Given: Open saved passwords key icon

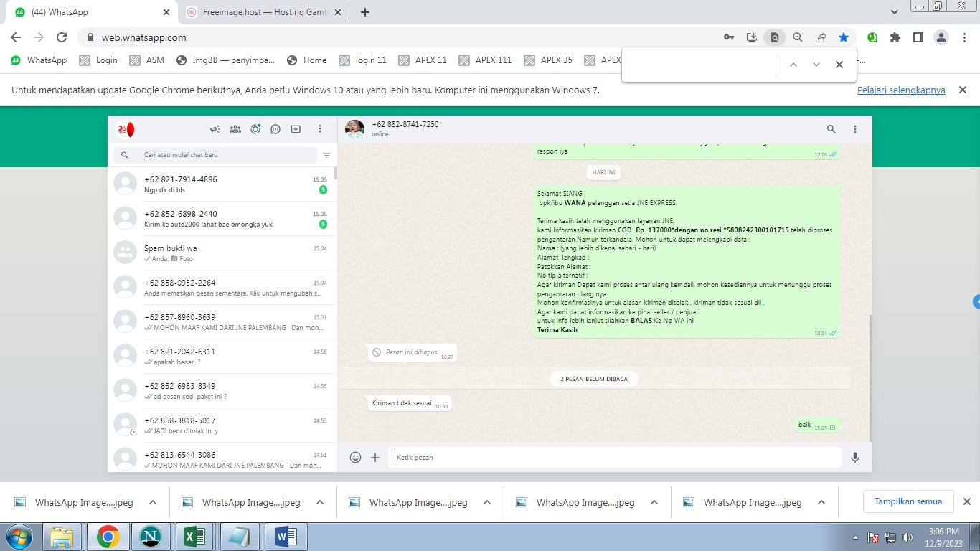Looking at the screenshot, I should tap(729, 37).
